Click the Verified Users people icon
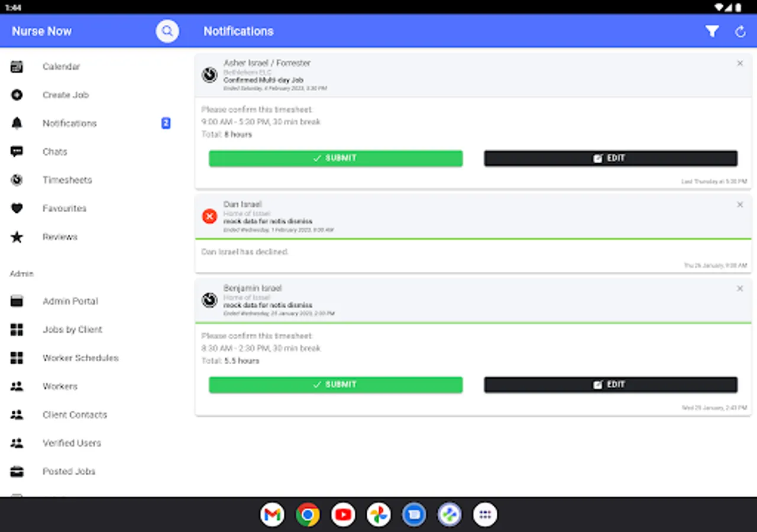 [17, 443]
